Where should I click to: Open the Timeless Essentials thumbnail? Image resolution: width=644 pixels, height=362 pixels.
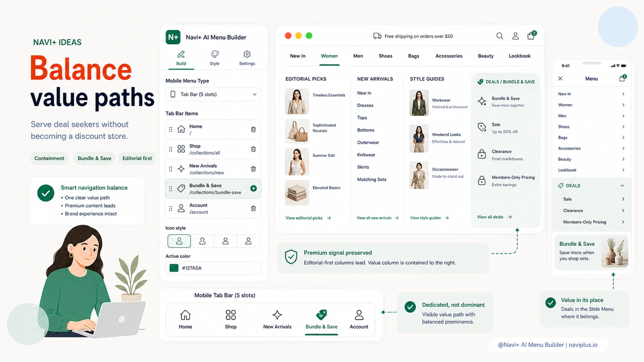pos(296,101)
